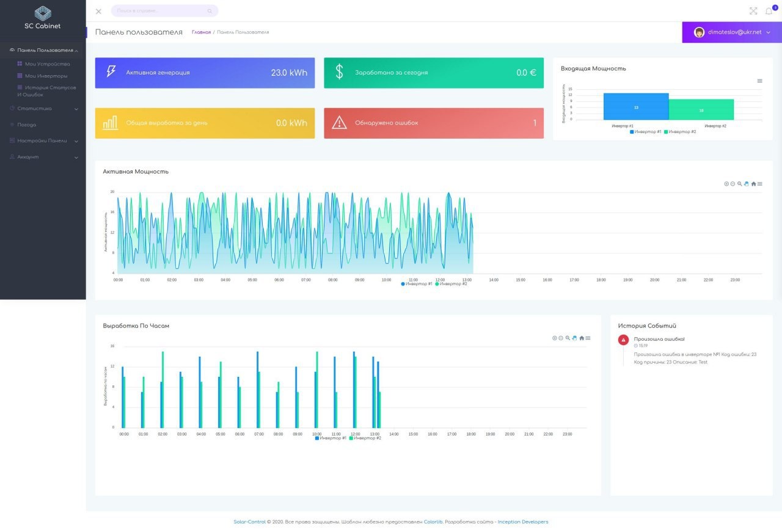The height and width of the screenshot is (532, 782).
Task: Toggle Инвертор #1 series in Активная Мощность legend
Action: 417,284
